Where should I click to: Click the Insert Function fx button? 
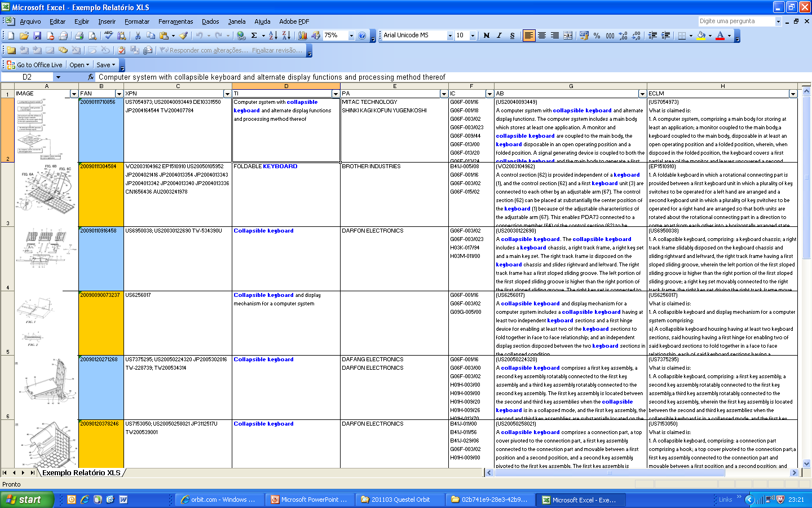click(x=91, y=77)
